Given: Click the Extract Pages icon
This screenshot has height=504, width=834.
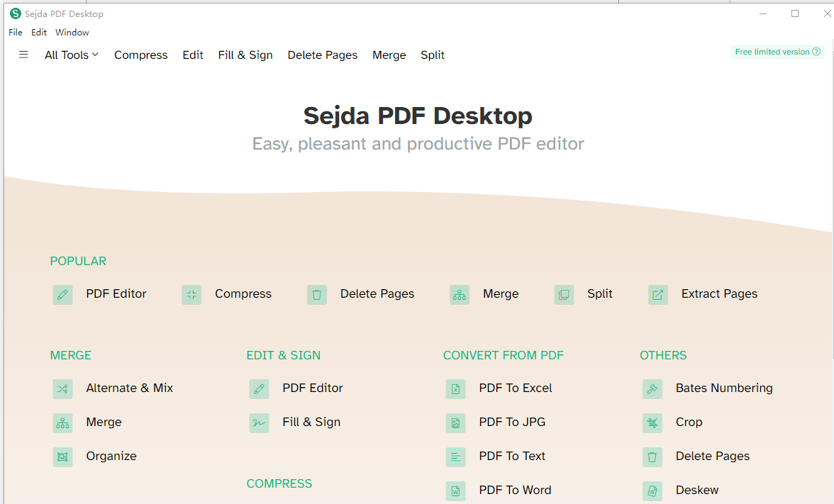Looking at the screenshot, I should pyautogui.click(x=658, y=295).
